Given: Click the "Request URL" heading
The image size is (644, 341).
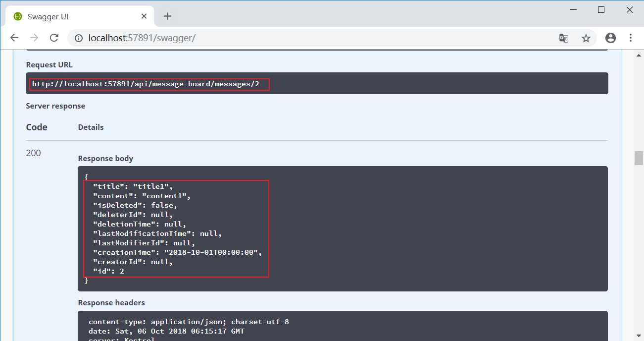Looking at the screenshot, I should click(x=50, y=64).
